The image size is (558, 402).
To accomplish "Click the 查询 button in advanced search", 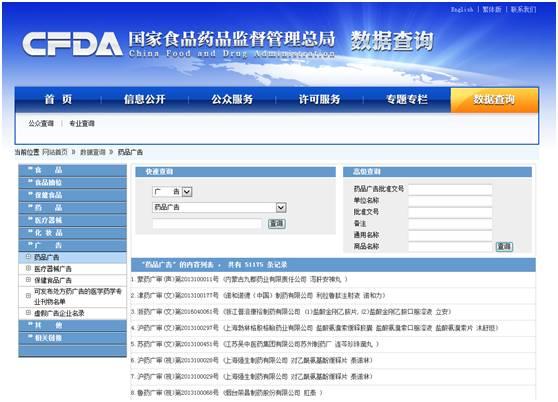I will point(504,246).
